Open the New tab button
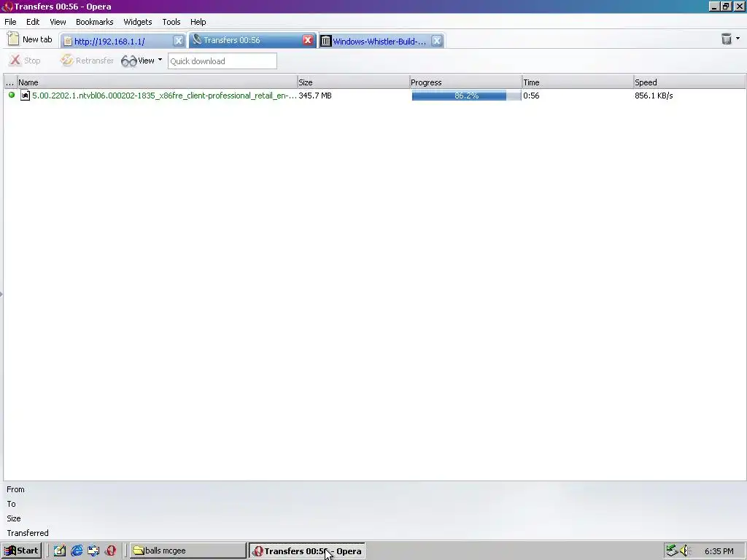 pos(30,39)
